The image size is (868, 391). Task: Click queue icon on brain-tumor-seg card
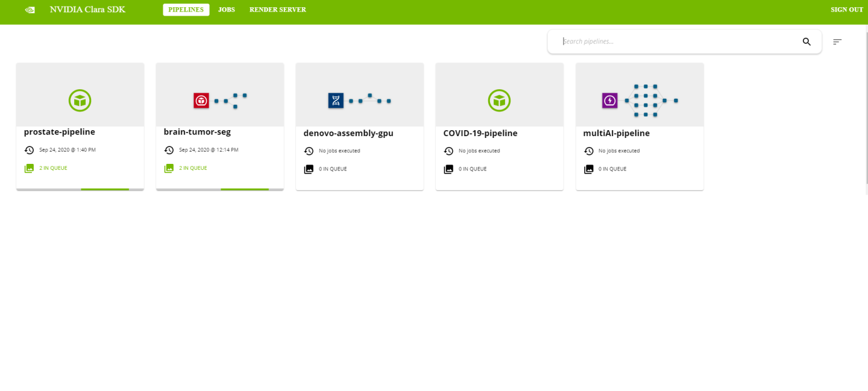pyautogui.click(x=169, y=169)
